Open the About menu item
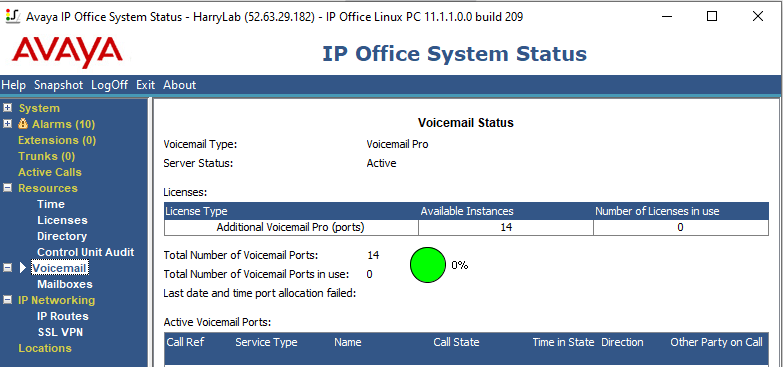 point(180,85)
